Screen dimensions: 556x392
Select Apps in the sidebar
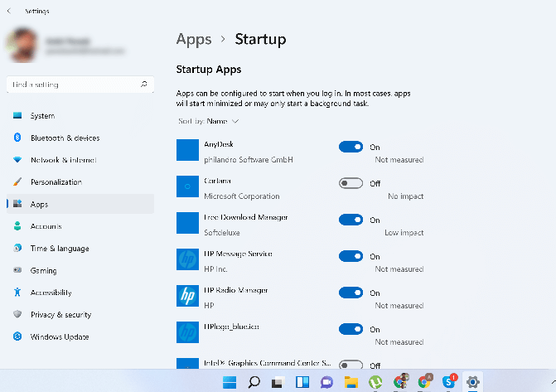[x=80, y=204]
